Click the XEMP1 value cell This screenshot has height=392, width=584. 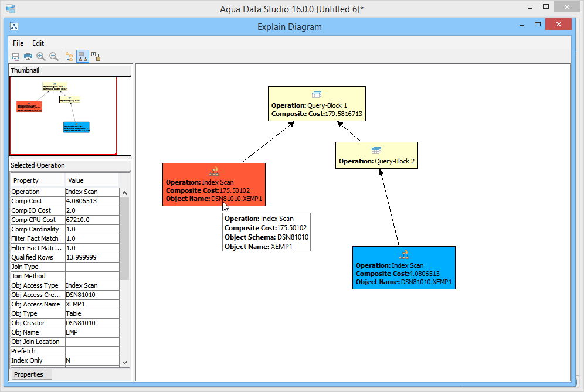coord(92,304)
